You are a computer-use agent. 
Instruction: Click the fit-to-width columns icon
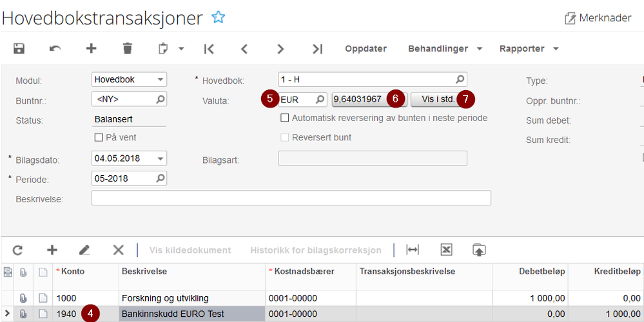(x=413, y=250)
